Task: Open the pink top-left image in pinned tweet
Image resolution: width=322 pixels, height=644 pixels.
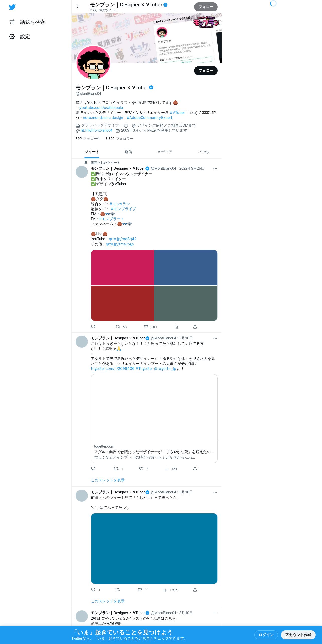Action: (x=122, y=267)
